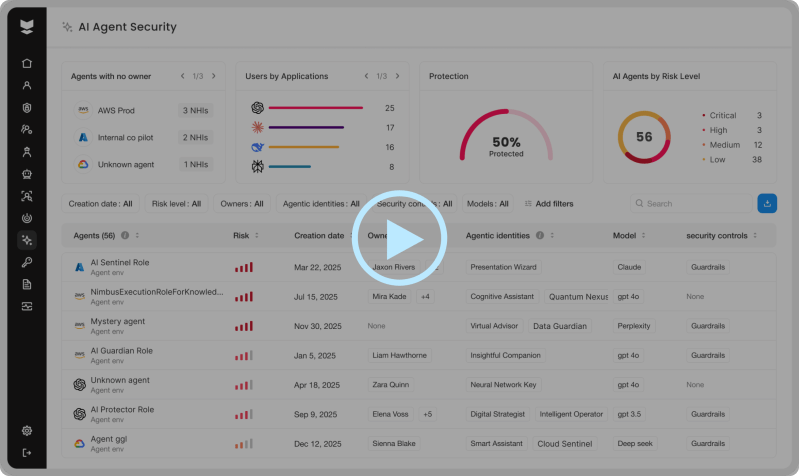Click the OpenAI icon in Users by Applications
Screen dimensions: 799x476
[x=257, y=108]
